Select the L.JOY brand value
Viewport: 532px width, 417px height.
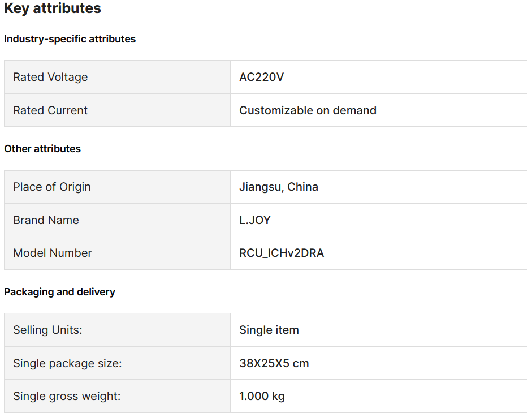coord(255,220)
